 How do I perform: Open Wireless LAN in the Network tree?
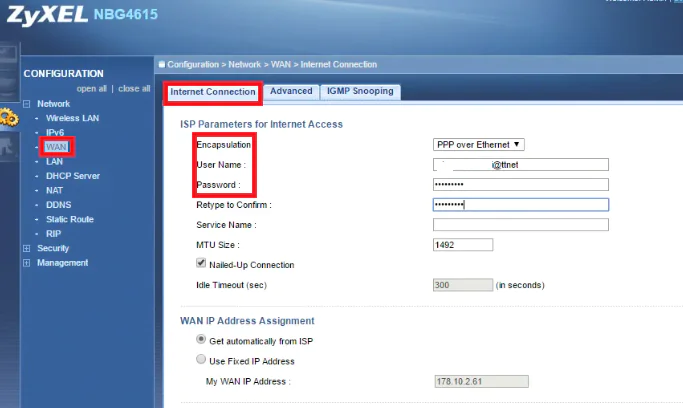pyautogui.click(x=72, y=118)
